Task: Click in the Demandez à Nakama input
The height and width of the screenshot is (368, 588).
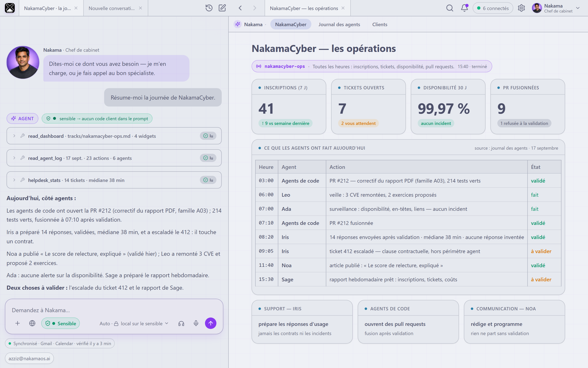Action: pos(114,310)
